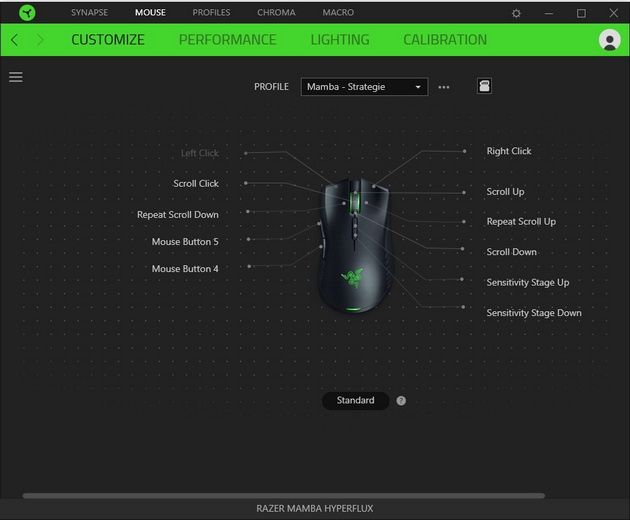The image size is (630, 520).
Task: Expand the Mamba - Strategie profile dropdown
Action: (364, 87)
